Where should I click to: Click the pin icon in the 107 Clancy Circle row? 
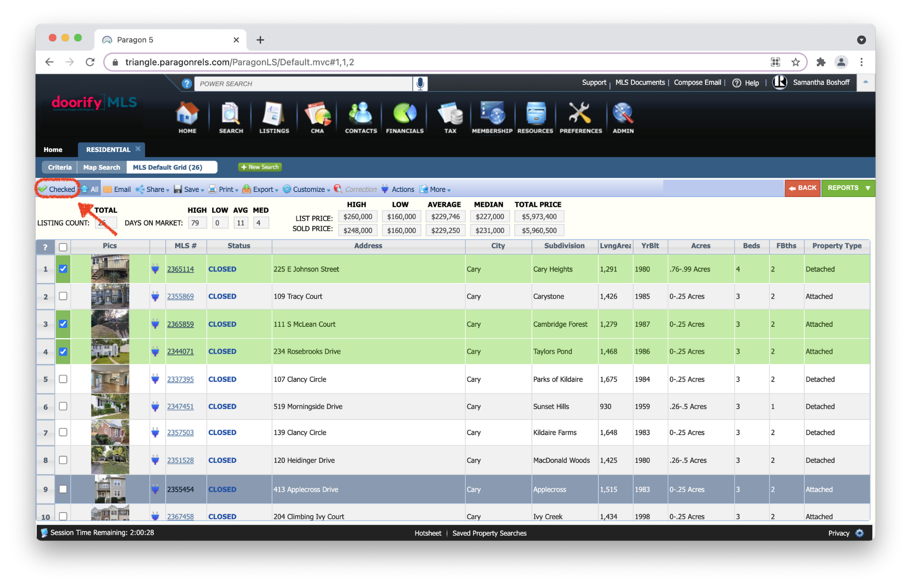155,379
